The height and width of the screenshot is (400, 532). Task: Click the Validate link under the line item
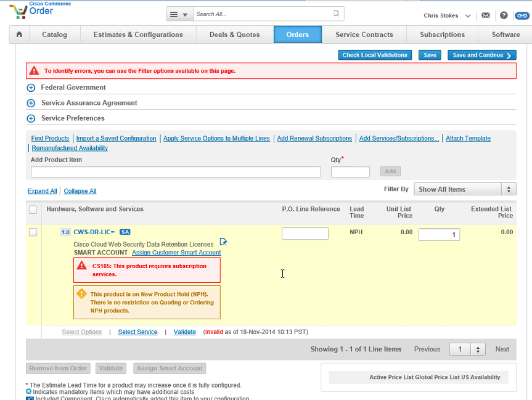184,332
